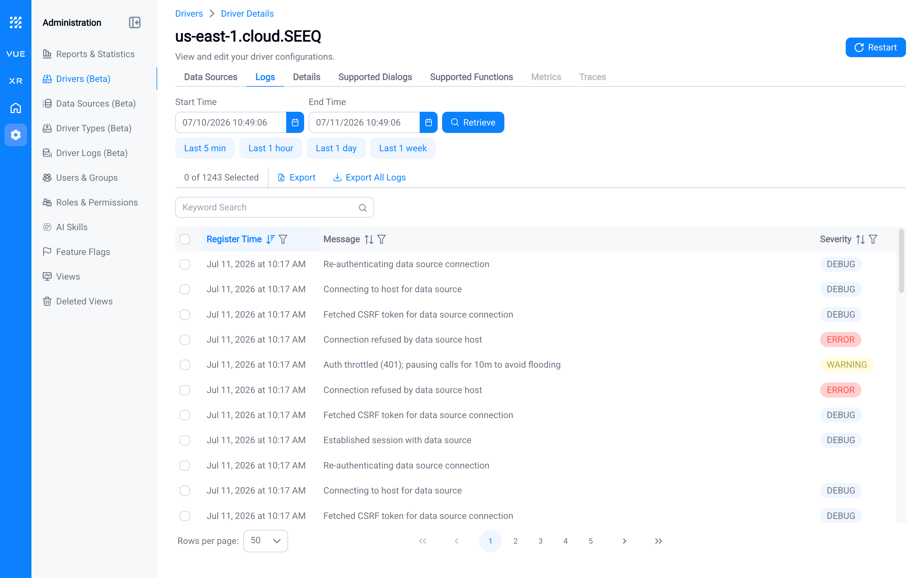The height and width of the screenshot is (578, 924).
Task: Go to the home icon in the rail
Action: coord(16,108)
